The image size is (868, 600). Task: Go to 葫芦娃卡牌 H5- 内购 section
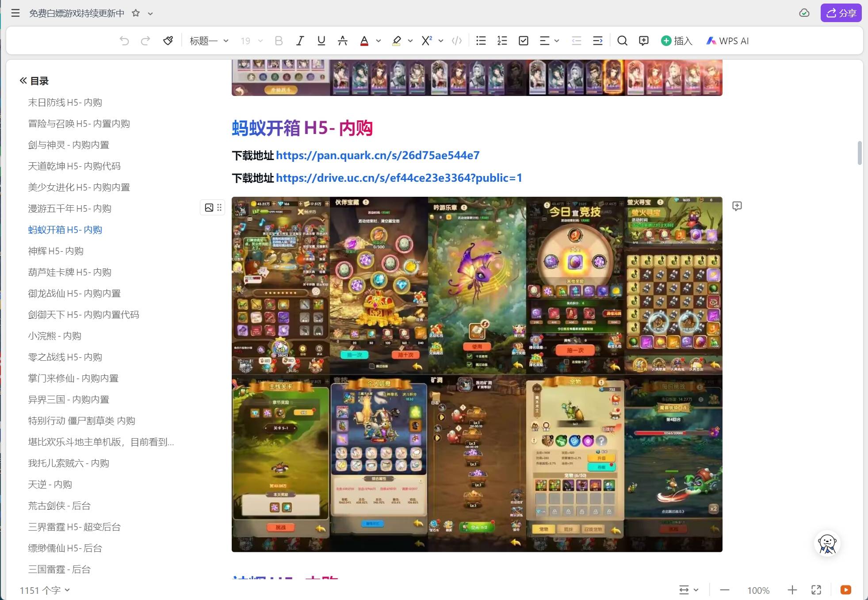point(70,272)
